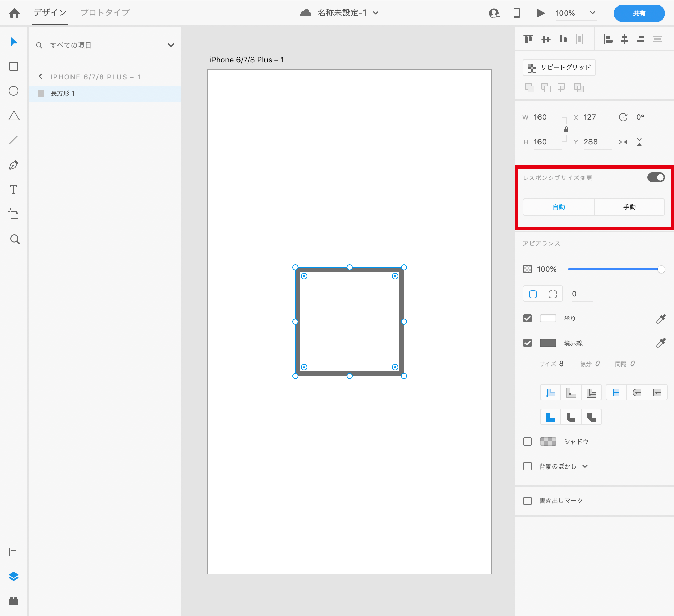Screen dimensions: 674x616
Task: Select the Rectangle tool
Action: pos(14,66)
